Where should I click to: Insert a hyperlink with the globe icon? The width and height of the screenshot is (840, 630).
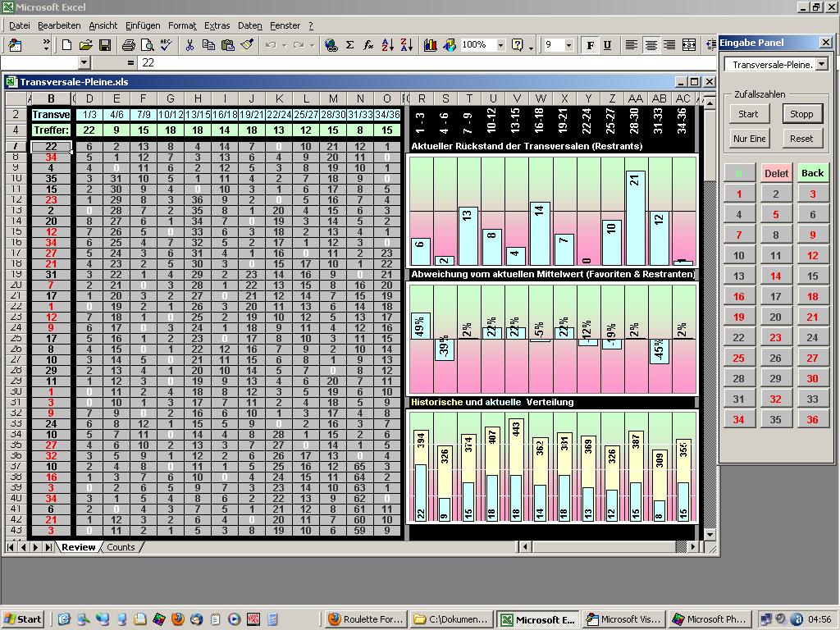click(x=331, y=45)
